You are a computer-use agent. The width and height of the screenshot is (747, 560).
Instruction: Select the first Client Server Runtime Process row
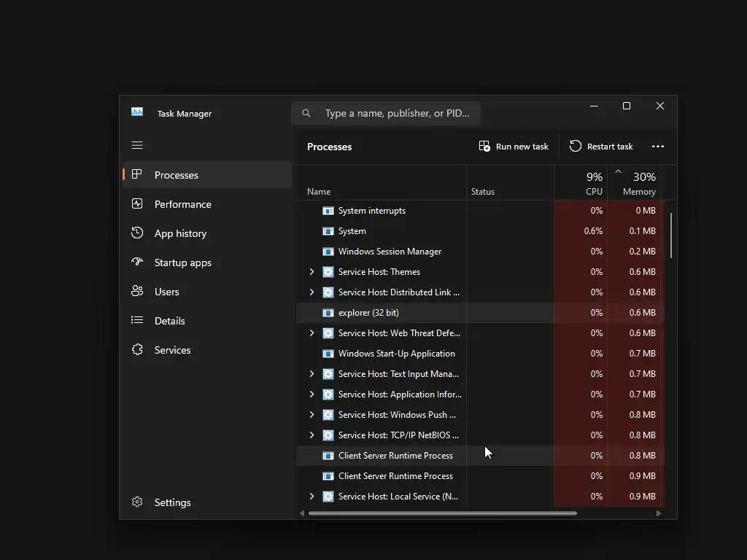coord(480,456)
